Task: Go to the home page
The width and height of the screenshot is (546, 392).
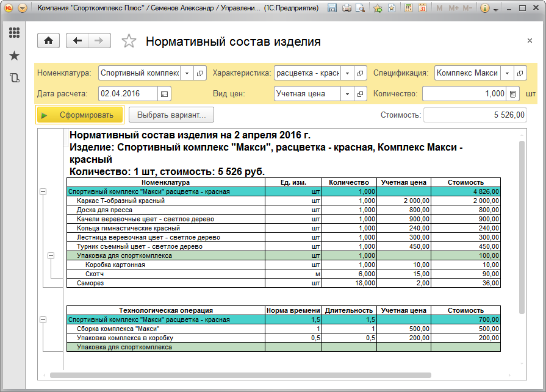Action: coord(49,41)
